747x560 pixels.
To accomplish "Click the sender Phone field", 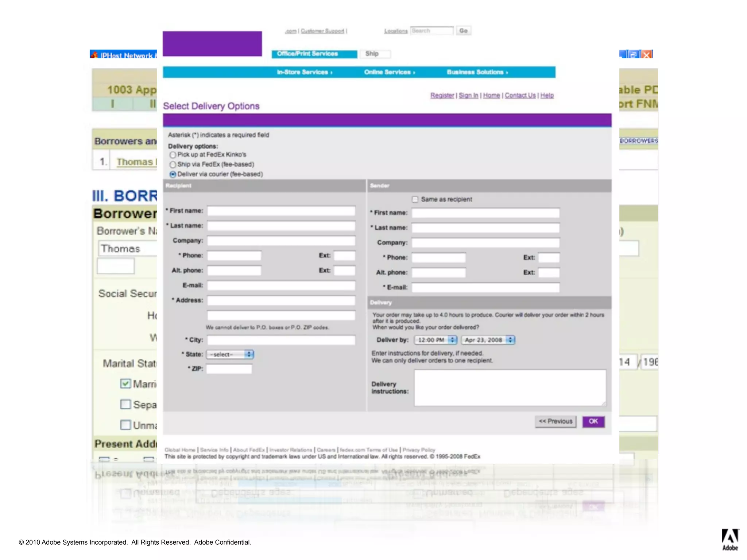I will pyautogui.click(x=439, y=258).
